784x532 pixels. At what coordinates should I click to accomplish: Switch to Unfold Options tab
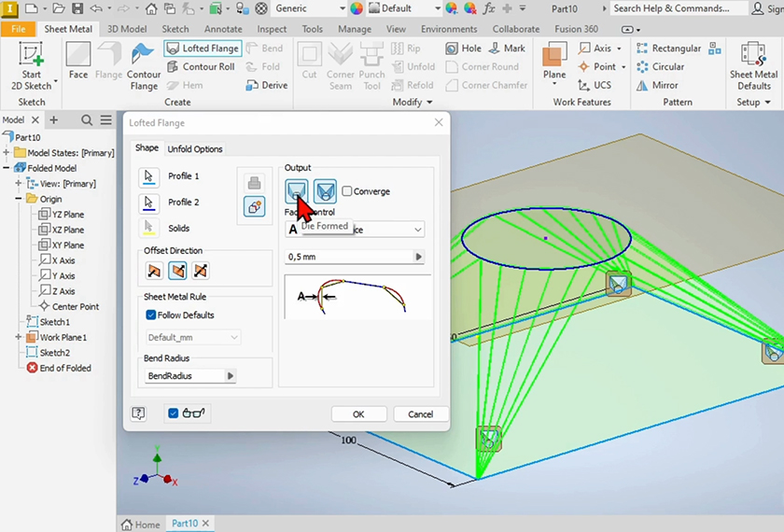click(x=195, y=149)
